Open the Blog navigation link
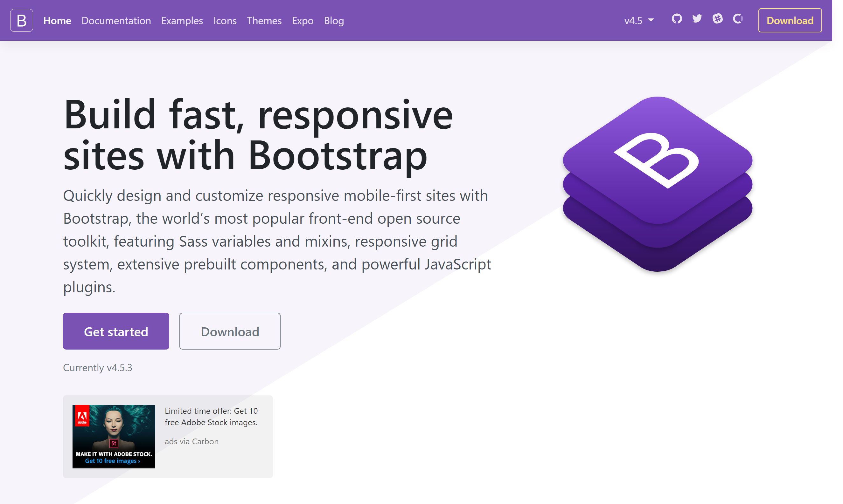This screenshot has height=504, width=843. click(x=334, y=20)
